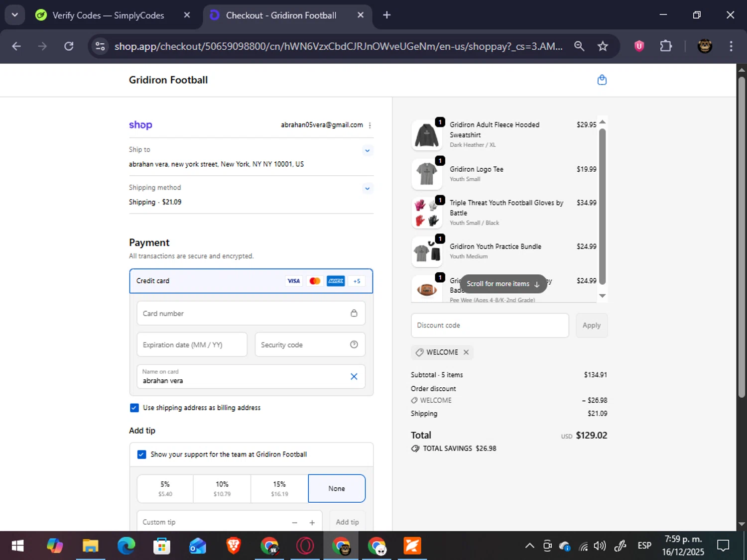Select the Credit card payment method

click(251, 281)
